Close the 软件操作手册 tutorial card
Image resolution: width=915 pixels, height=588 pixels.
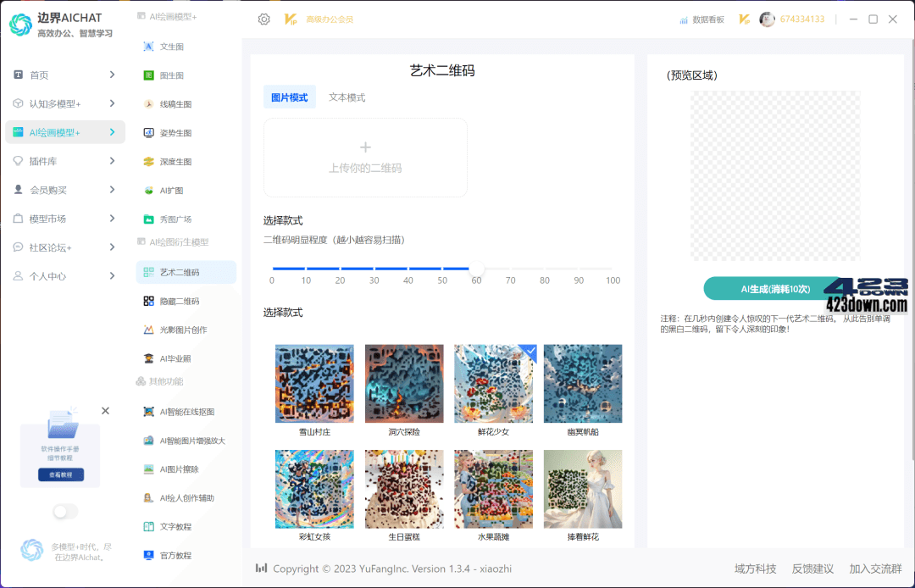pyautogui.click(x=105, y=411)
